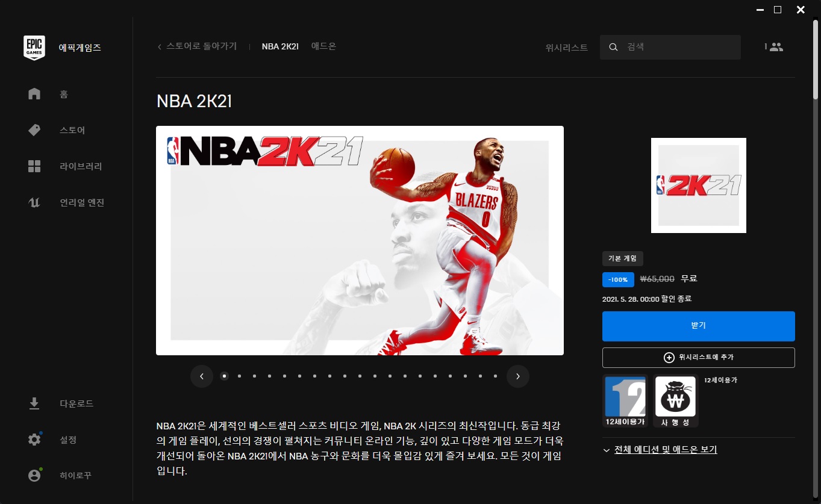
Task: Open 위시리스트 link in header
Action: (566, 48)
